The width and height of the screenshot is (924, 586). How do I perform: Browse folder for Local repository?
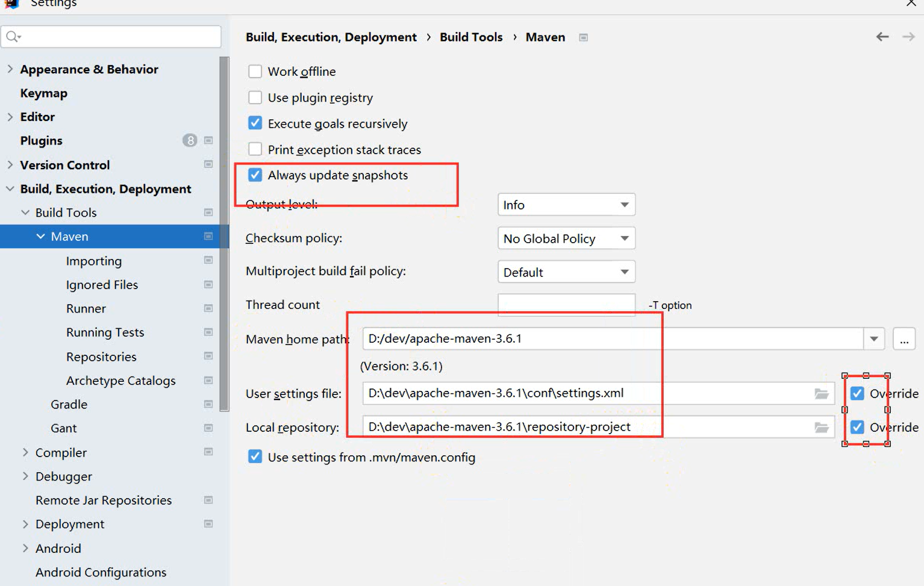pyautogui.click(x=822, y=427)
